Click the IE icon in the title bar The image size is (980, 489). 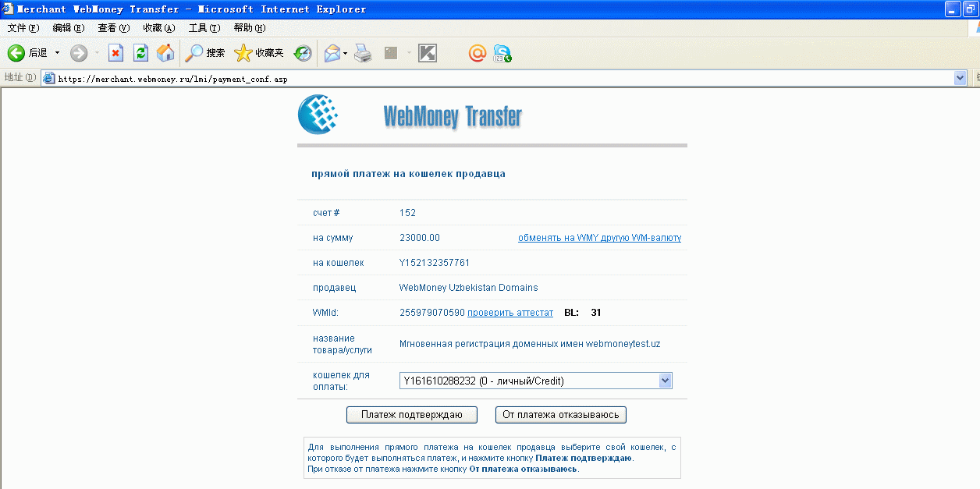8,9
